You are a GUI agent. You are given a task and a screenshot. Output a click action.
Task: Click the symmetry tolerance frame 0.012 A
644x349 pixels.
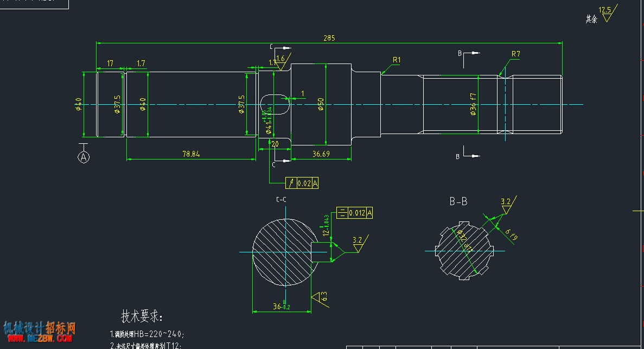pos(354,213)
